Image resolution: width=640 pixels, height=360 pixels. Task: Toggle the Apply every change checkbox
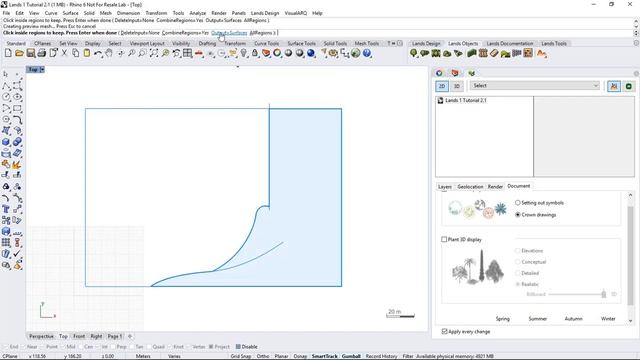click(444, 331)
